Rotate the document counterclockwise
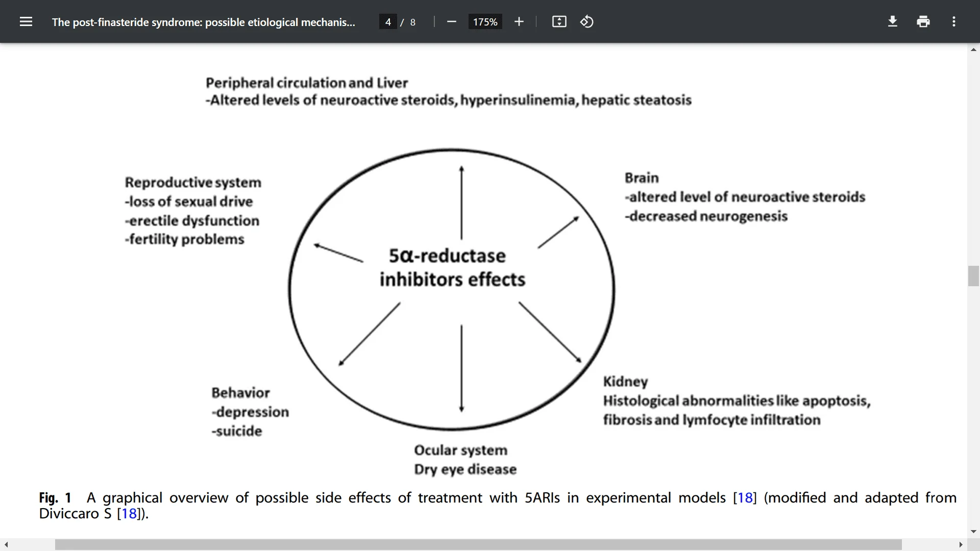Image resolution: width=980 pixels, height=551 pixels. [x=587, y=21]
